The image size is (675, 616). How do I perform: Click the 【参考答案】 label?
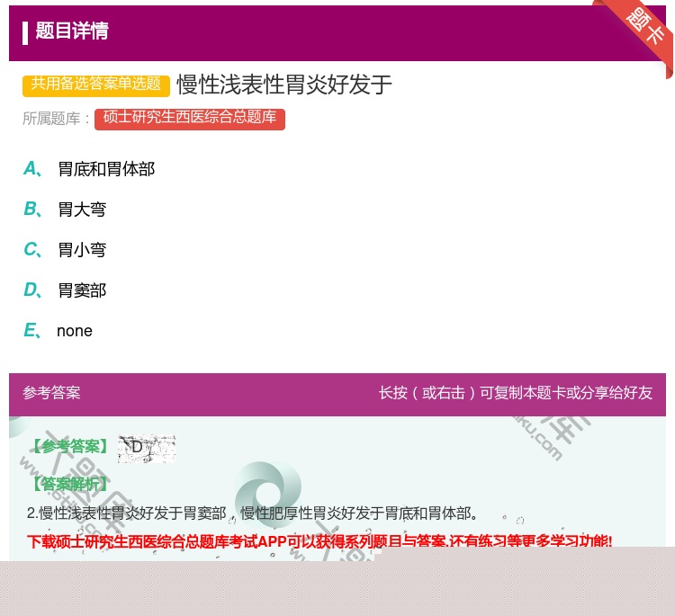(x=71, y=447)
